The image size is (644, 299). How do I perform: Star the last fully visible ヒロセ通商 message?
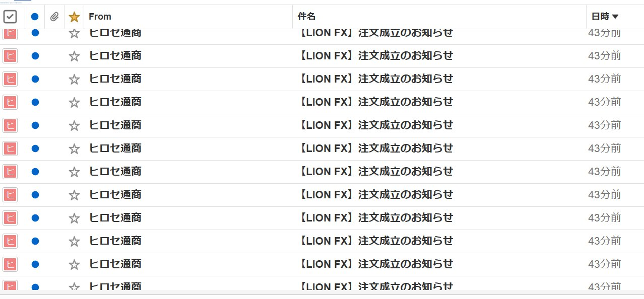click(x=75, y=264)
